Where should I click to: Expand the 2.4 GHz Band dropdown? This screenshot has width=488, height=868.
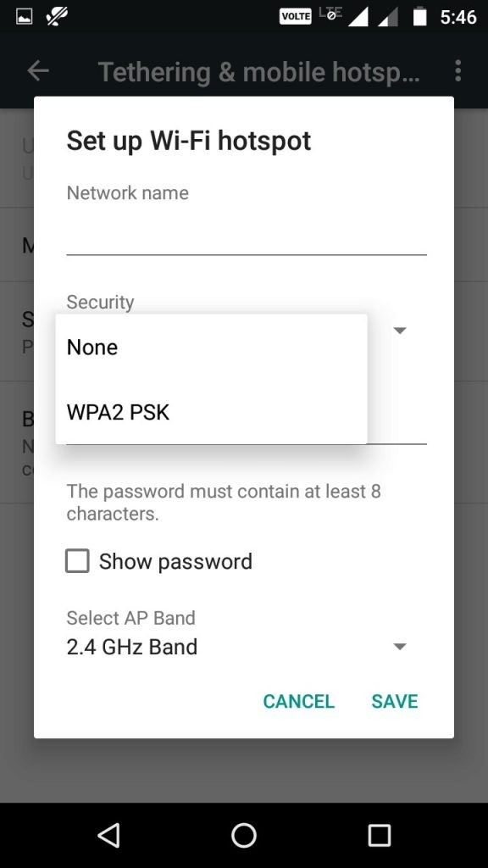(x=399, y=646)
